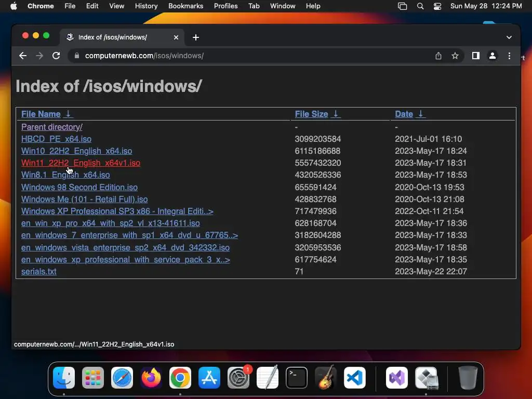Click the menu bar date and time
This screenshot has height=399, width=532.
[486, 6]
